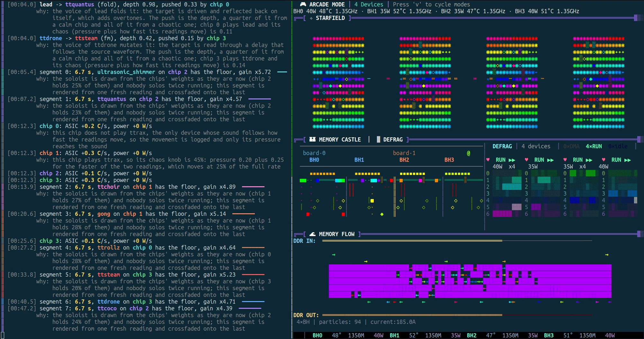
Task: Click the heart icon of the fourth DEFRAG device
Action: [604, 160]
